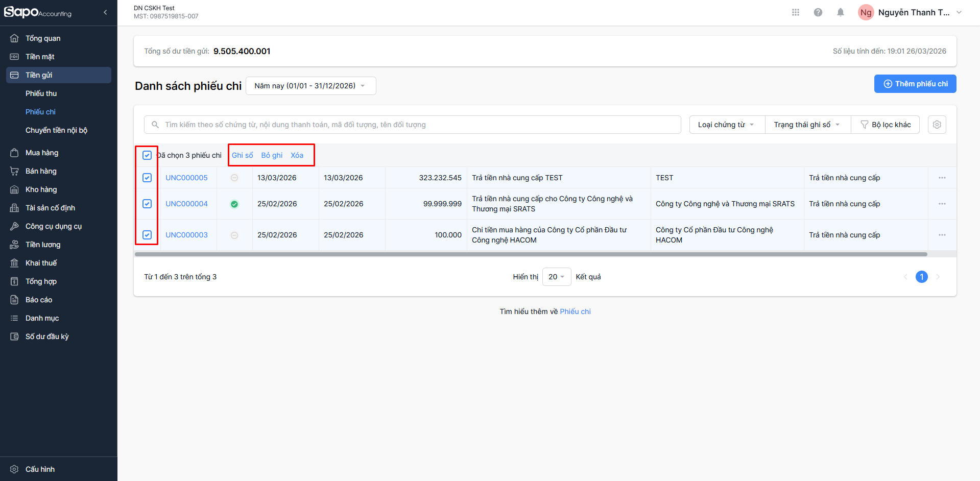Deselect the UNC000005 row checkbox

click(x=147, y=178)
